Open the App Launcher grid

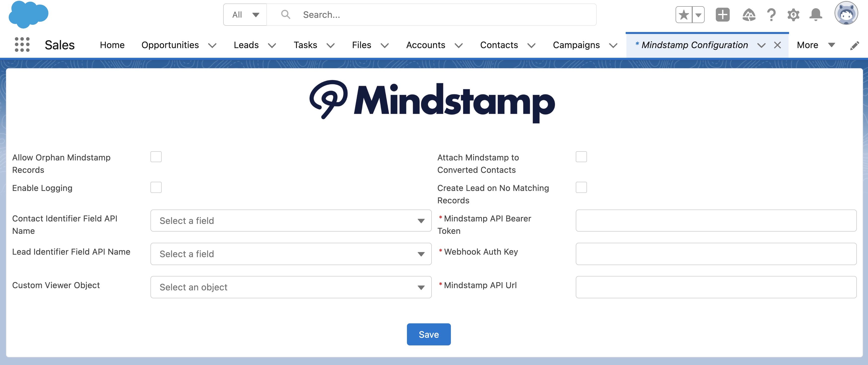[x=22, y=45]
